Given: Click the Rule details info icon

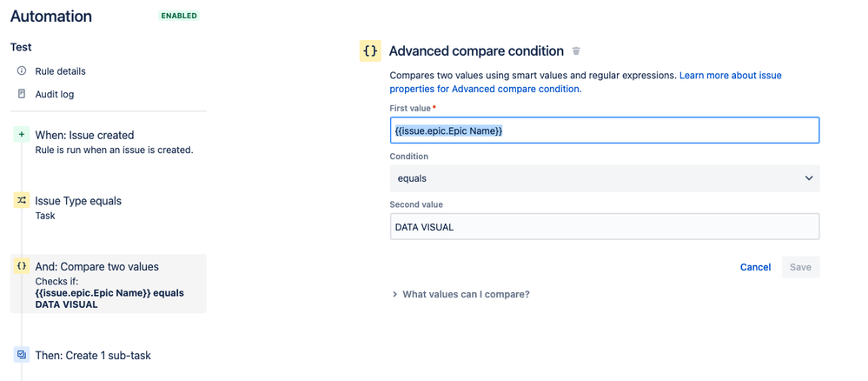Looking at the screenshot, I should (x=22, y=70).
